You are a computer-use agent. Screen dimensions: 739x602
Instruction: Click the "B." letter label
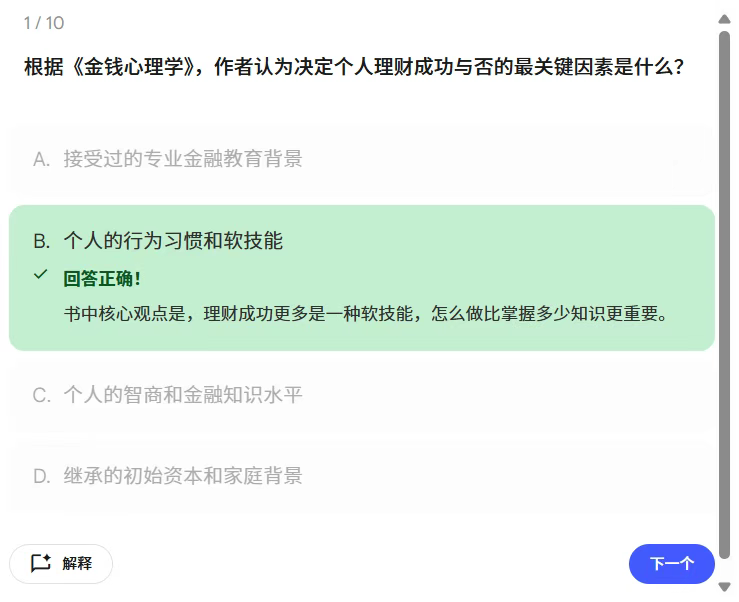[41, 241]
